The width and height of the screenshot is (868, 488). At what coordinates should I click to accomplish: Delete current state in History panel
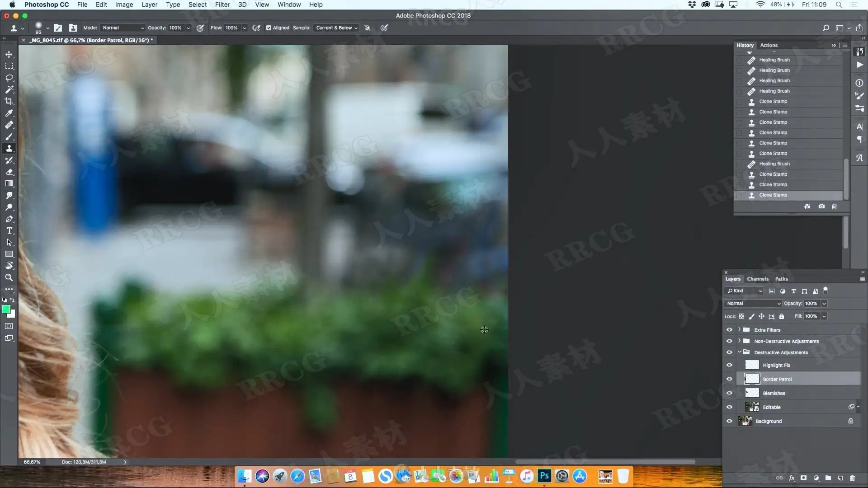(x=834, y=206)
